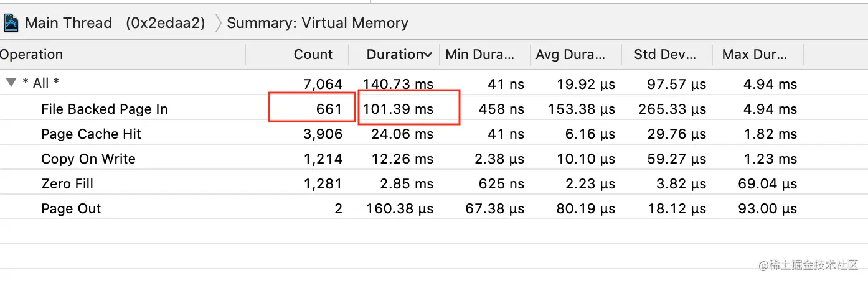Sort by the Std Dev column header
This screenshot has height=281, width=868.
point(664,55)
